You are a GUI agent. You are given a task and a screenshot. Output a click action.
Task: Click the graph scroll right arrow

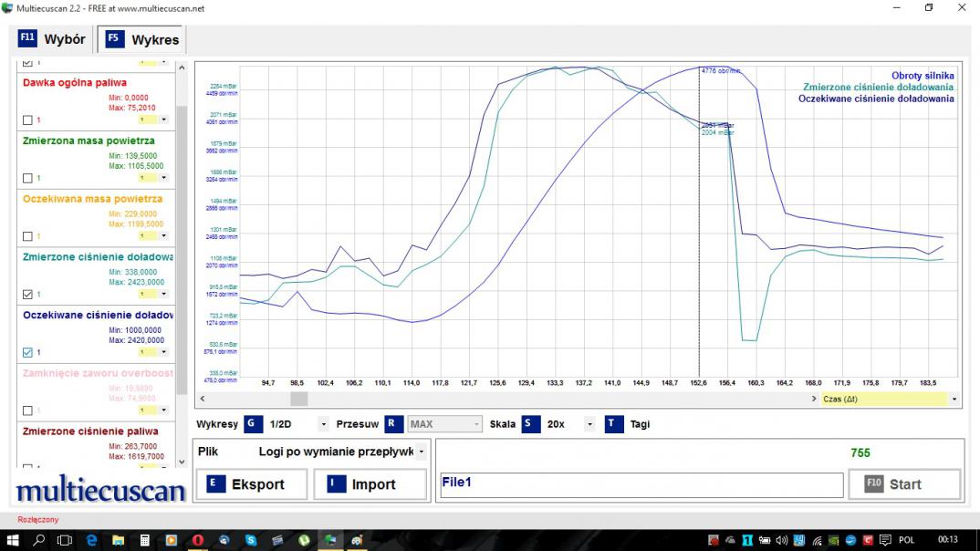(x=814, y=399)
